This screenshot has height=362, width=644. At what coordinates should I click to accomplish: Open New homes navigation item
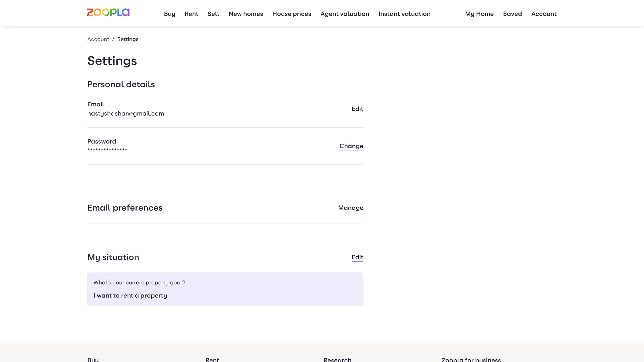pyautogui.click(x=246, y=14)
